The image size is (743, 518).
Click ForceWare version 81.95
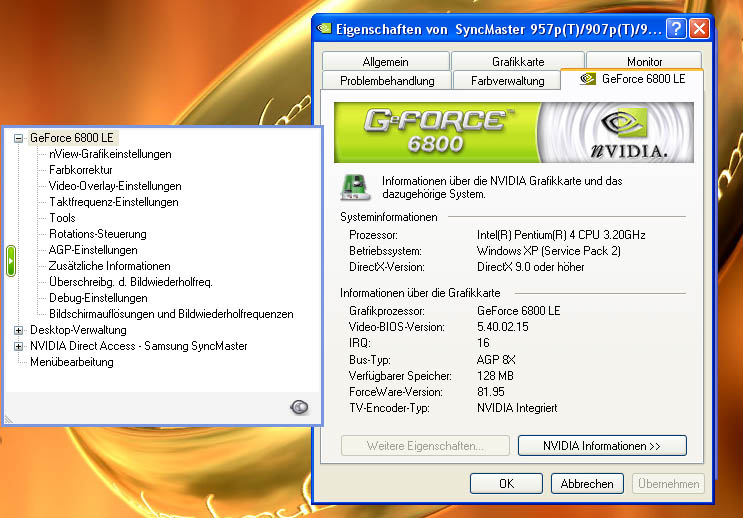point(490,392)
